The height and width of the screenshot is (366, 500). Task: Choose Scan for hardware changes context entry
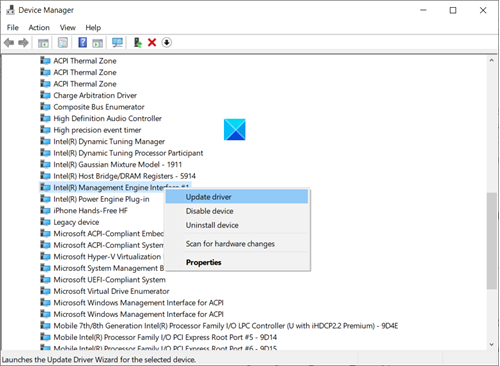(x=237, y=244)
